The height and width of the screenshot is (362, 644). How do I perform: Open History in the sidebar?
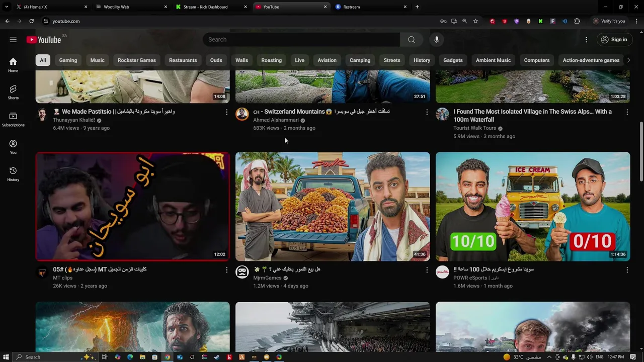[x=13, y=174]
